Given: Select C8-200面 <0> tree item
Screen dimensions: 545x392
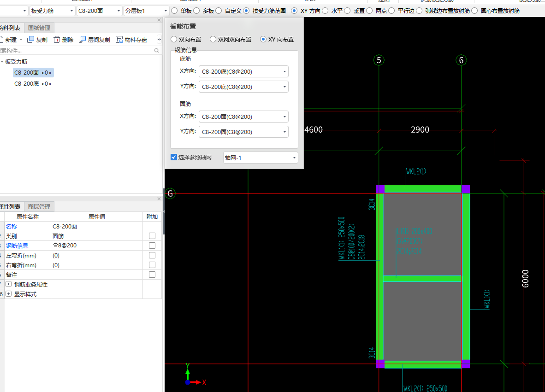Looking at the screenshot, I should 33,73.
